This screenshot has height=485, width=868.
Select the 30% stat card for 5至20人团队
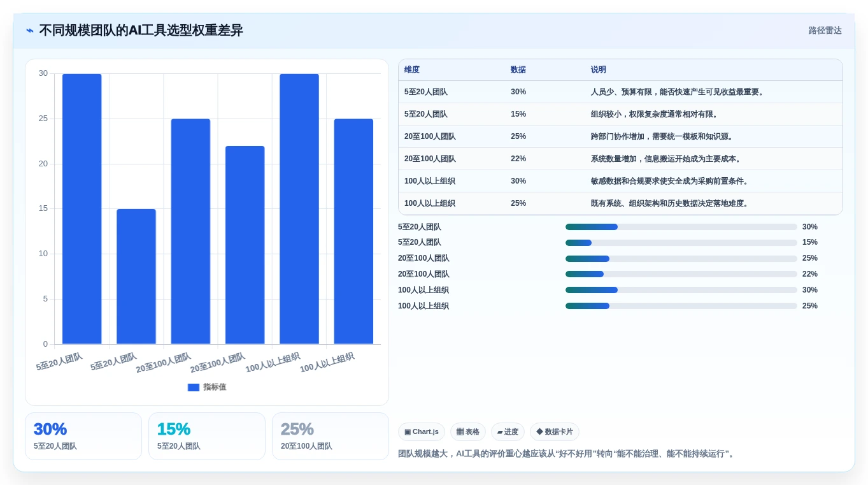point(83,436)
